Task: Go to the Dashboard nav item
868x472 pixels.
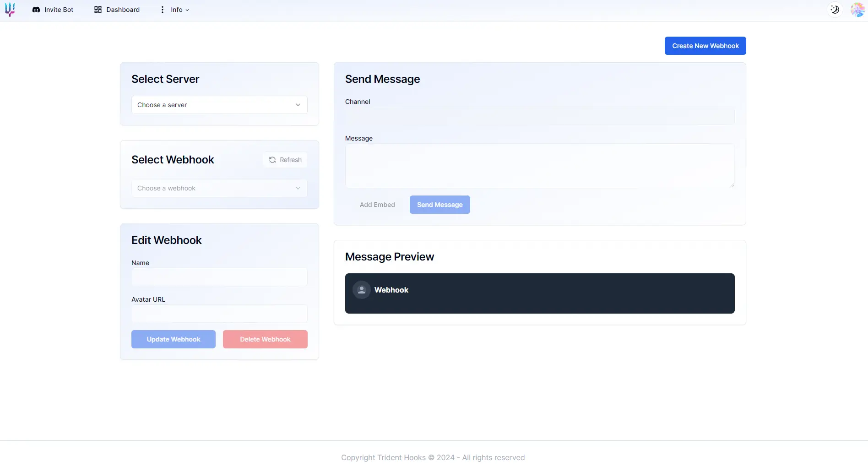Action: click(x=123, y=10)
